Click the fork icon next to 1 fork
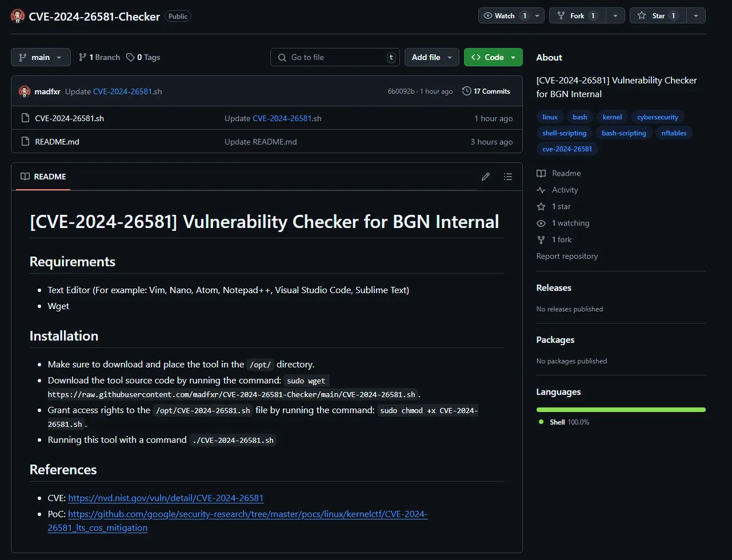 pyautogui.click(x=541, y=239)
